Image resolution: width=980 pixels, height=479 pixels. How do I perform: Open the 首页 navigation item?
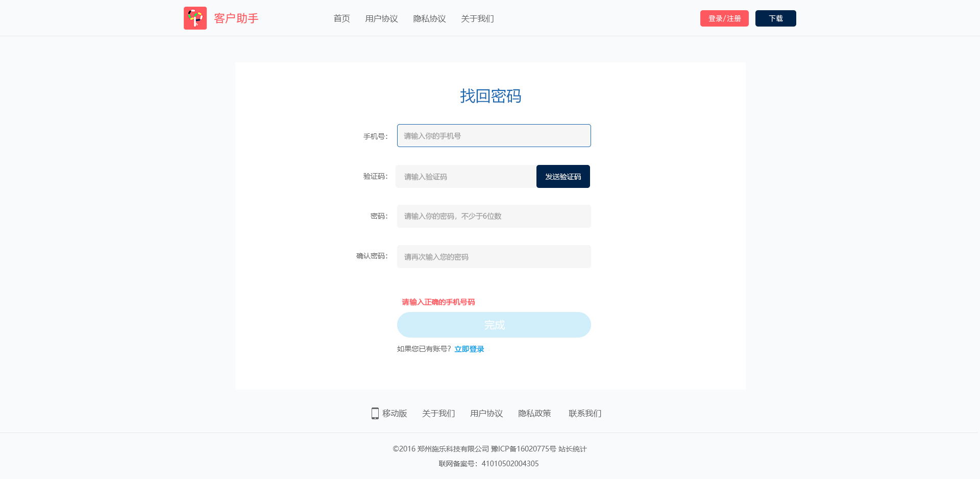coord(341,19)
